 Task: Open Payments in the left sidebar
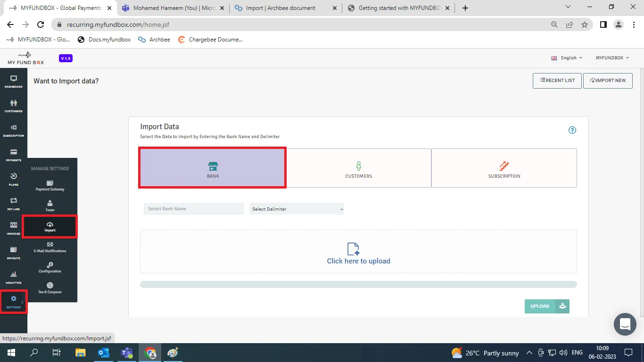pyautogui.click(x=13, y=155)
